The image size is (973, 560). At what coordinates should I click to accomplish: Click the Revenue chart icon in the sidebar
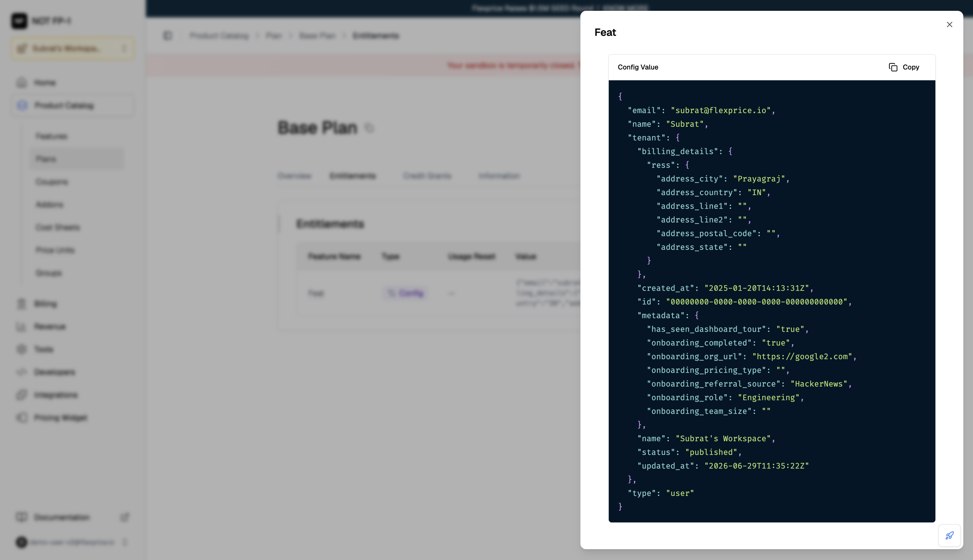coord(22,326)
